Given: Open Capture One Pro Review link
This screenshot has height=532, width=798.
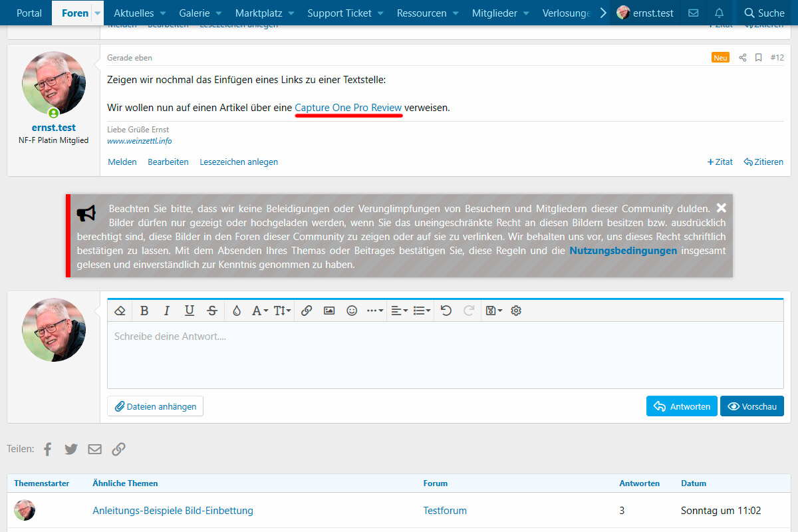Looking at the screenshot, I should click(348, 107).
